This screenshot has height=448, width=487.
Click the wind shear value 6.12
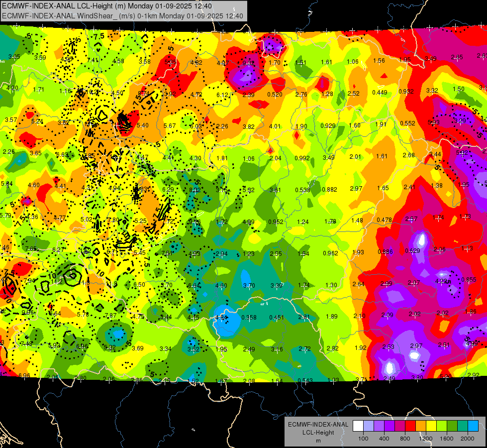(222, 95)
